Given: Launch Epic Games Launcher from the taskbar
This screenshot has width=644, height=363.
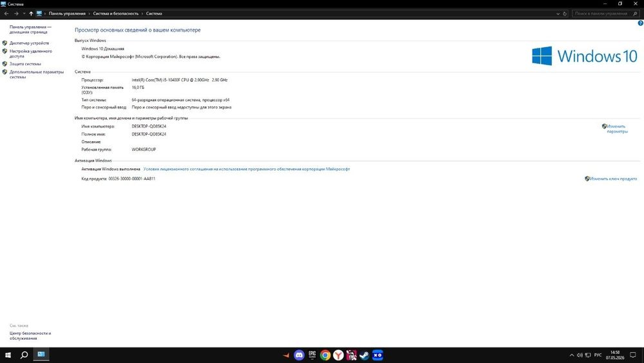Looking at the screenshot, I should pos(312,355).
